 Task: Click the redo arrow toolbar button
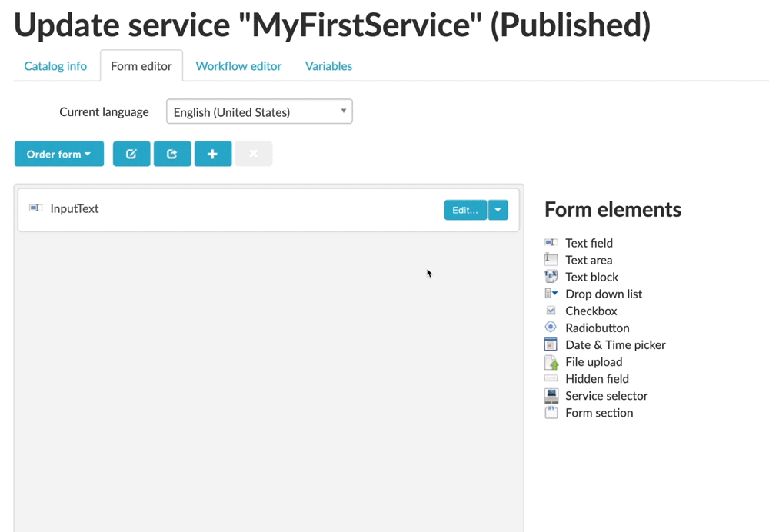pos(172,155)
